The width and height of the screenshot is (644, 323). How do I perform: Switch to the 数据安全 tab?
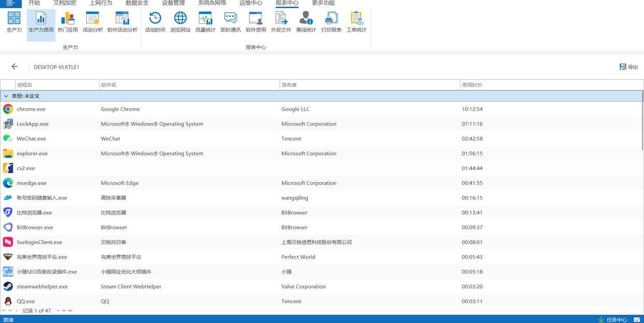pos(137,3)
